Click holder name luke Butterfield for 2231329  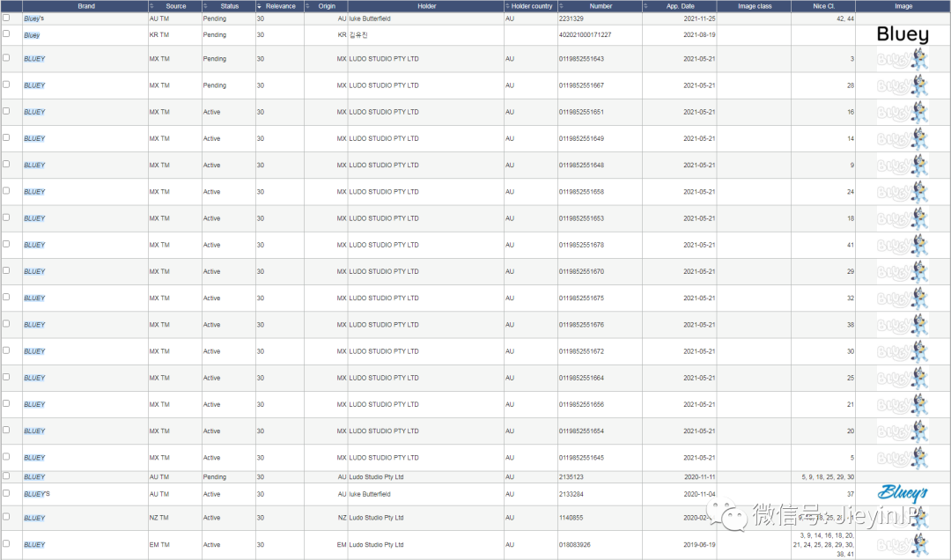click(x=369, y=18)
